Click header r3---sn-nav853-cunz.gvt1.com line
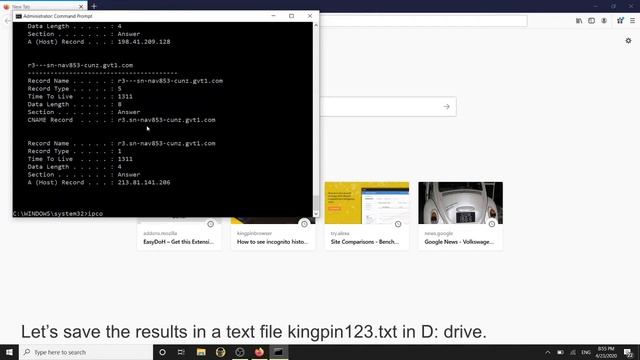 [x=80, y=65]
